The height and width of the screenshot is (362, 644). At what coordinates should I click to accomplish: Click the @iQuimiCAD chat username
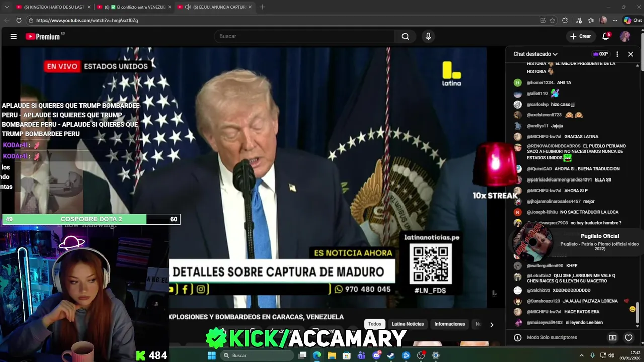539,169
